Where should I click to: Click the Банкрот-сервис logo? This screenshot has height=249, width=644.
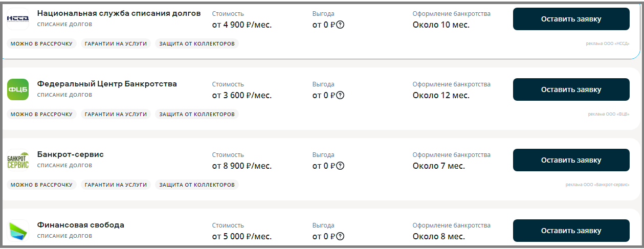18,160
